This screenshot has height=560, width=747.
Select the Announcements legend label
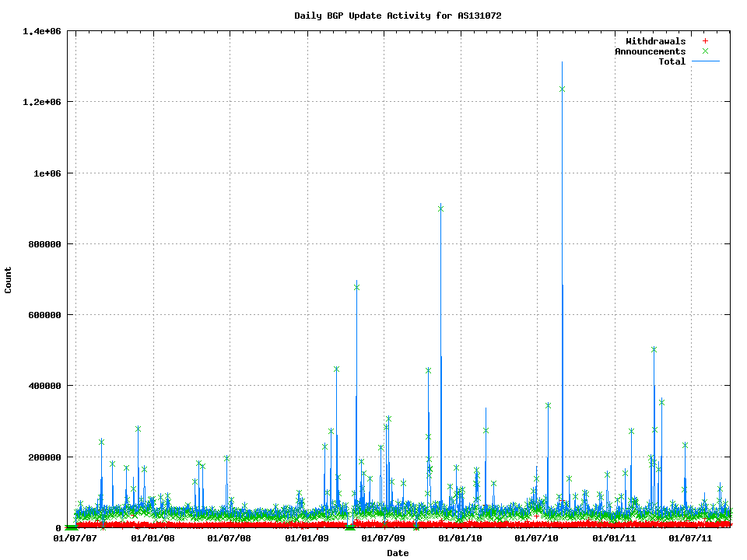point(650,51)
